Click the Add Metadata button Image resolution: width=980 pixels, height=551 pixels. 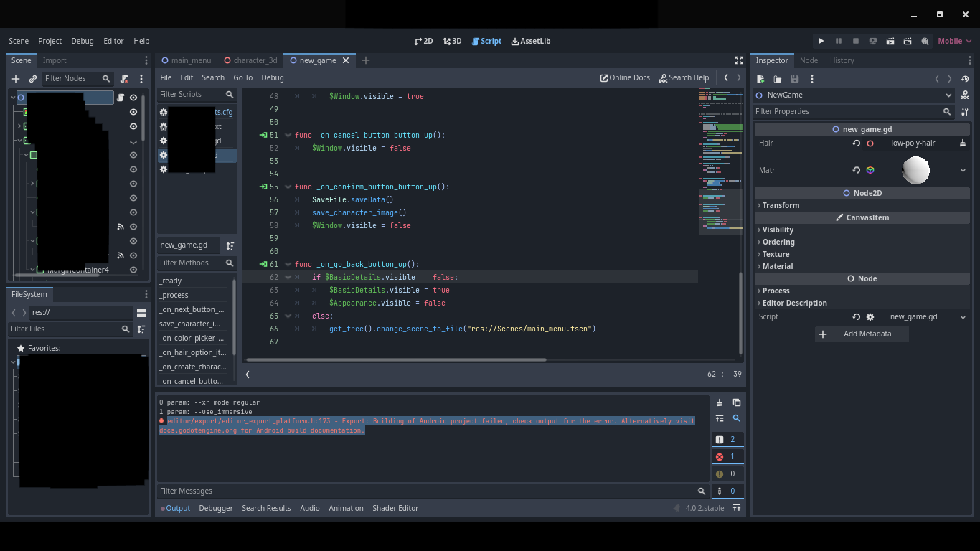click(862, 334)
